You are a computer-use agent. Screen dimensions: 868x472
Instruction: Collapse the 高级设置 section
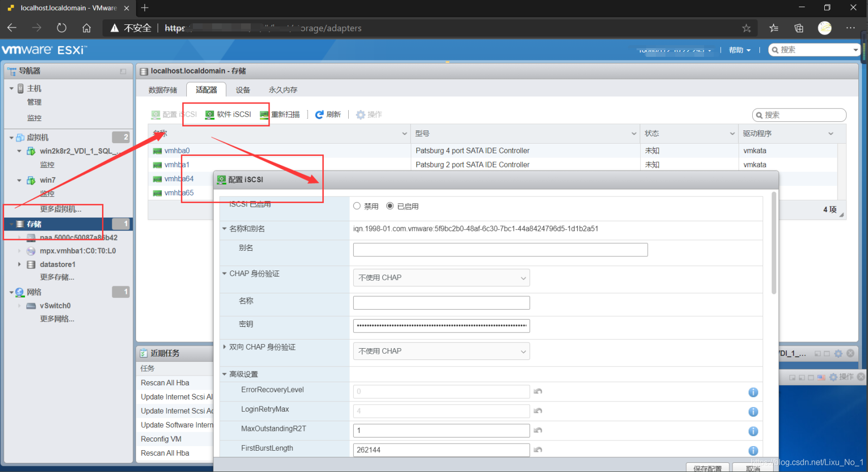224,374
